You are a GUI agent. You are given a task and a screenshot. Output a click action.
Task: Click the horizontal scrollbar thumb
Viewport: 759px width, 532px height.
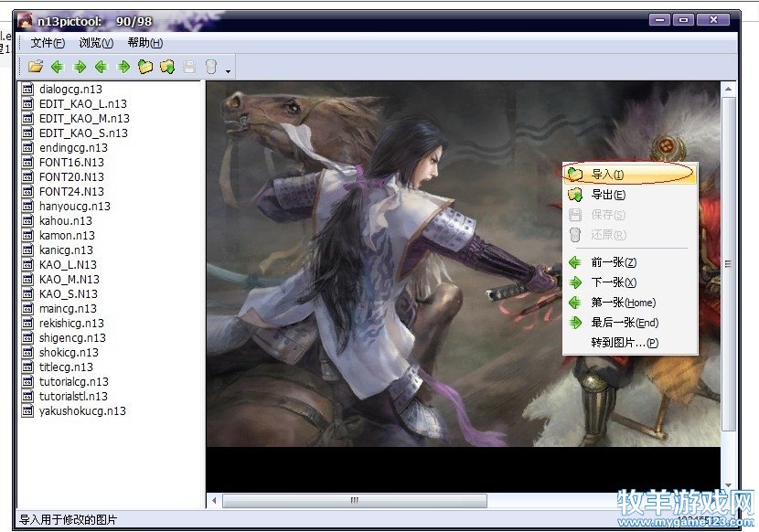coord(354,500)
